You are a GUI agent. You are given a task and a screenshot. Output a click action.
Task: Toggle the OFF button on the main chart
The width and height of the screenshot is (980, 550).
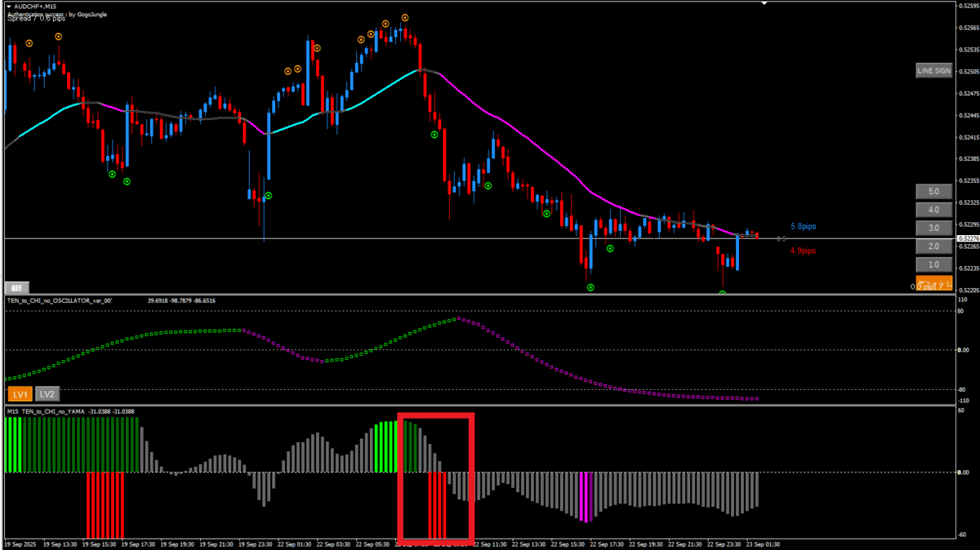(16, 287)
